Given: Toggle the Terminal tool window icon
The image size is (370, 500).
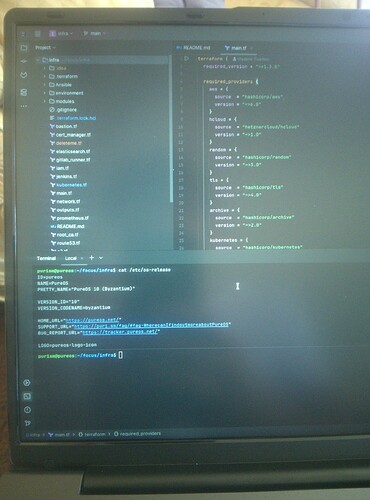Looking at the screenshot, I should click(x=27, y=396).
